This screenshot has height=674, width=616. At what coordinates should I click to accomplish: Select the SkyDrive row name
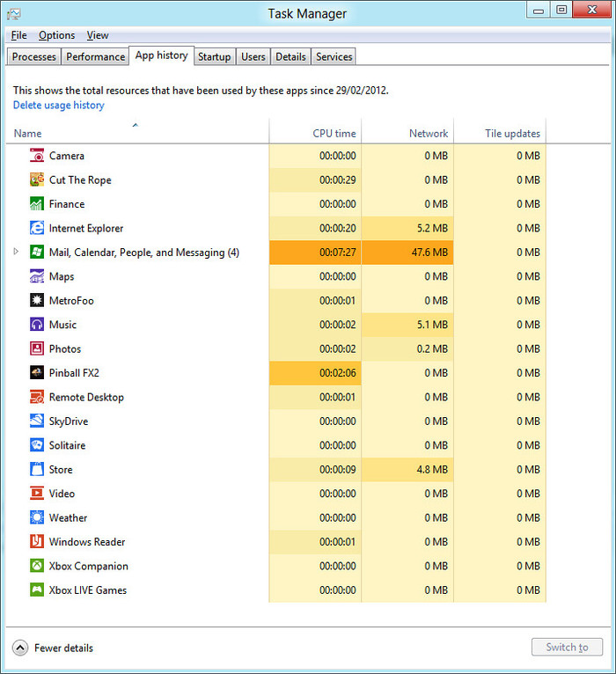pos(69,421)
